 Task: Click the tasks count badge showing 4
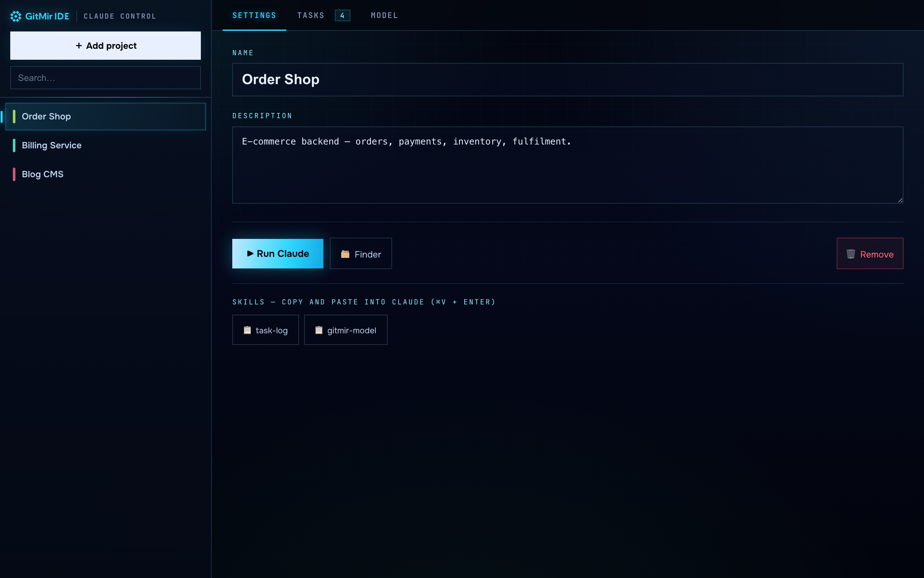click(343, 16)
